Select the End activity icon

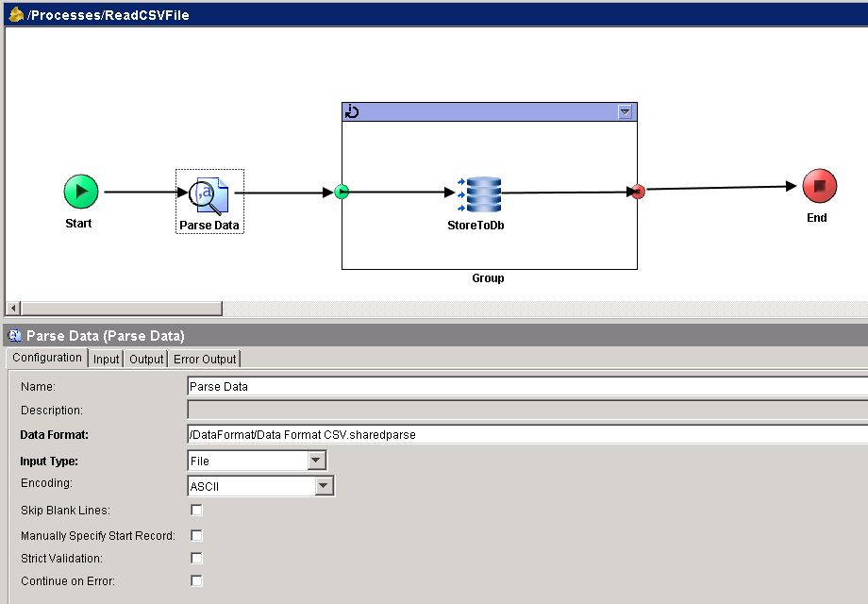pos(817,187)
